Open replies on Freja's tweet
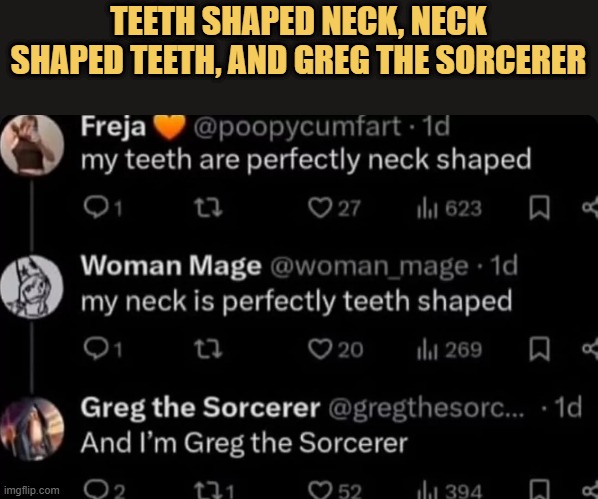The height and width of the screenshot is (499, 598). point(103,208)
